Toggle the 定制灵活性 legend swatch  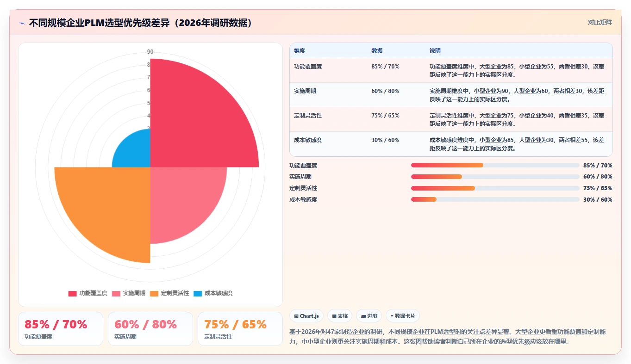(x=154, y=293)
